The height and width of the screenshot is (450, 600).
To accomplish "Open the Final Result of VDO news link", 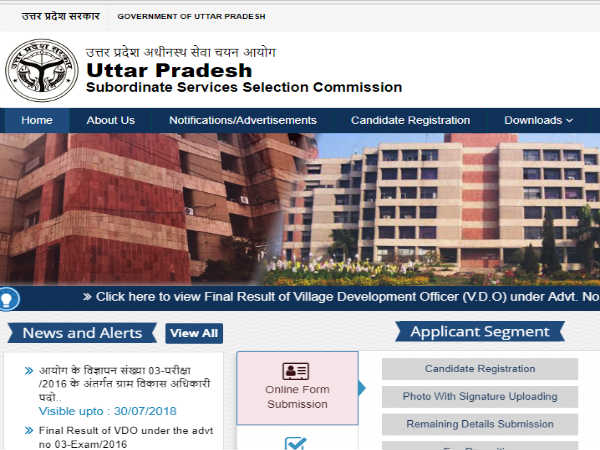I will pos(126,437).
